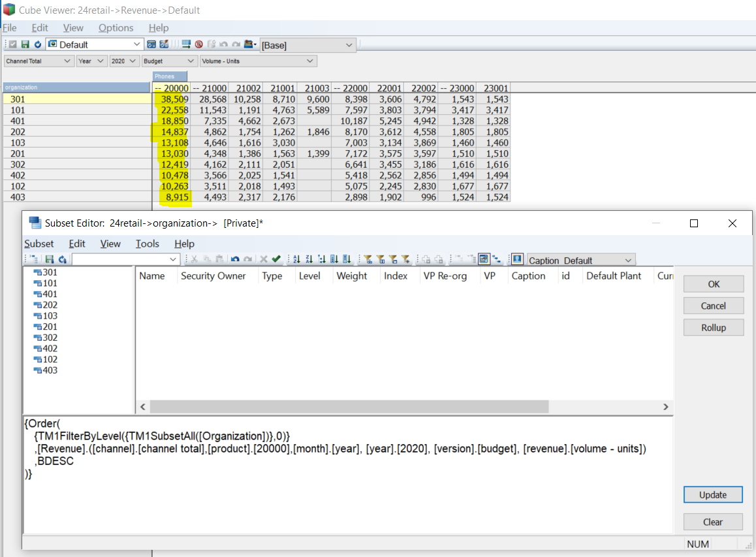The width and height of the screenshot is (756, 557).
Task: Click the Phones column dimension tile
Action: pyautogui.click(x=170, y=76)
